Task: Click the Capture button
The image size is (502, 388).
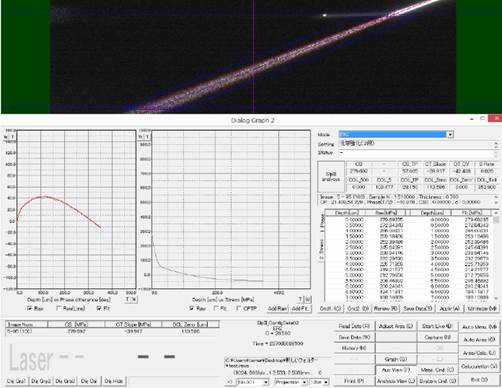Action: [x=437, y=337]
